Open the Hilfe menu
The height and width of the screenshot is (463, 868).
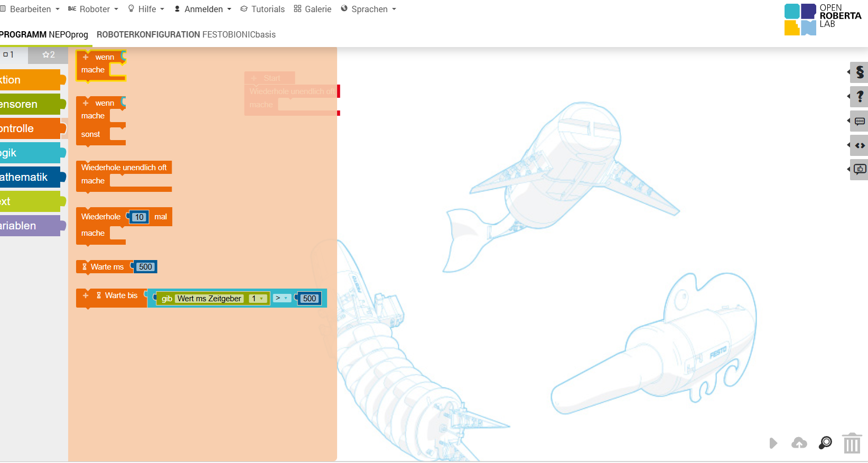146,9
